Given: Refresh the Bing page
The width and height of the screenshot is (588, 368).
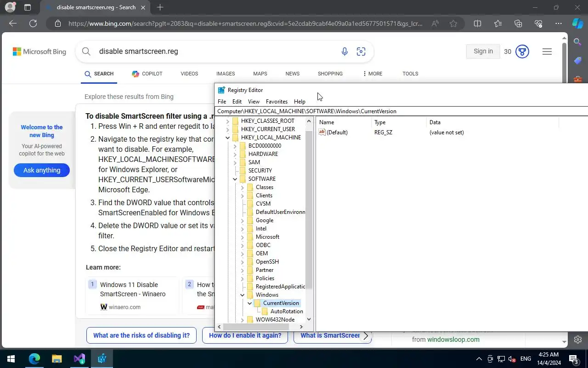Looking at the screenshot, I should [33, 23].
